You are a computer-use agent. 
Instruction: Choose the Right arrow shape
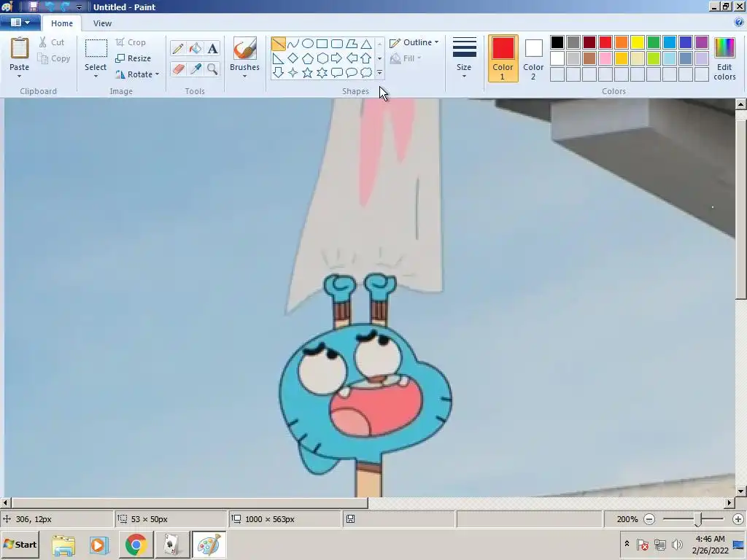(x=337, y=58)
